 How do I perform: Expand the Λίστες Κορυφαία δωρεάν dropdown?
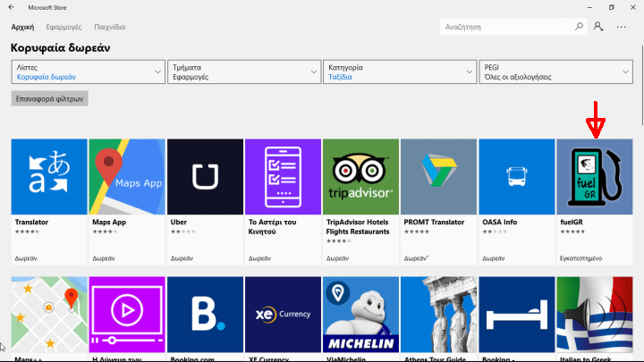tap(89, 72)
